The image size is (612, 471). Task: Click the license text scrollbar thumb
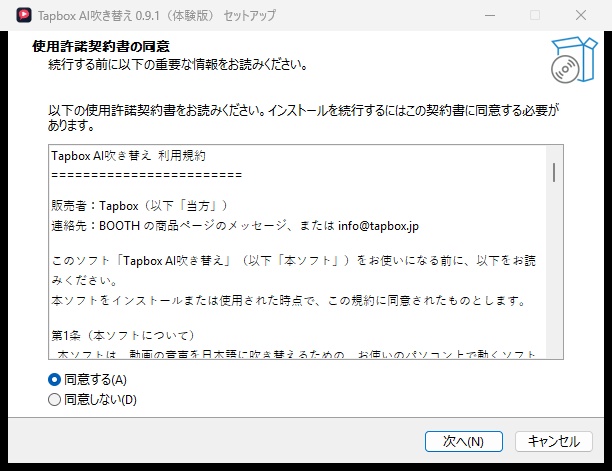click(554, 172)
